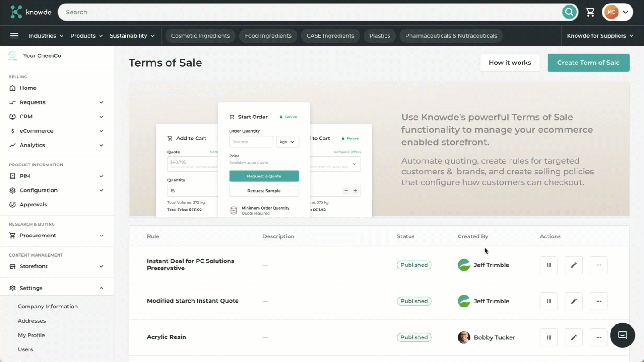Click the Storefront shop icon
The image size is (644, 362).
13,266
